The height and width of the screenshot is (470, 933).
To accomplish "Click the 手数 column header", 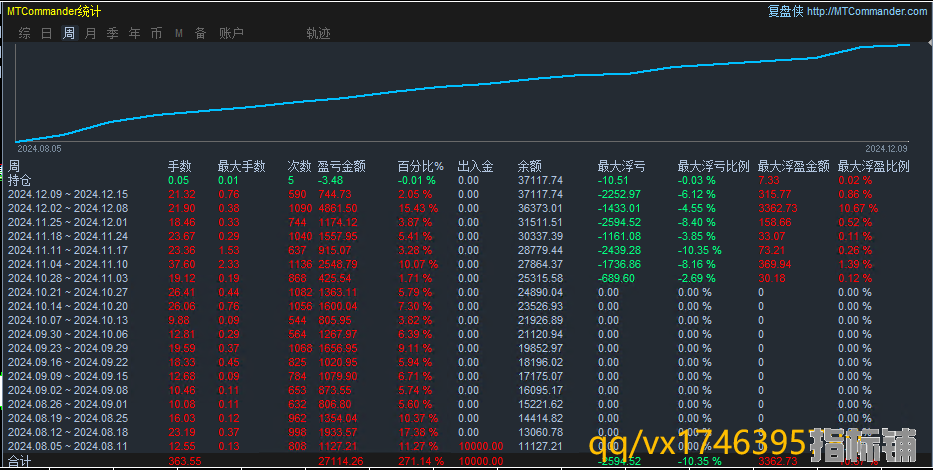I will 179,166.
